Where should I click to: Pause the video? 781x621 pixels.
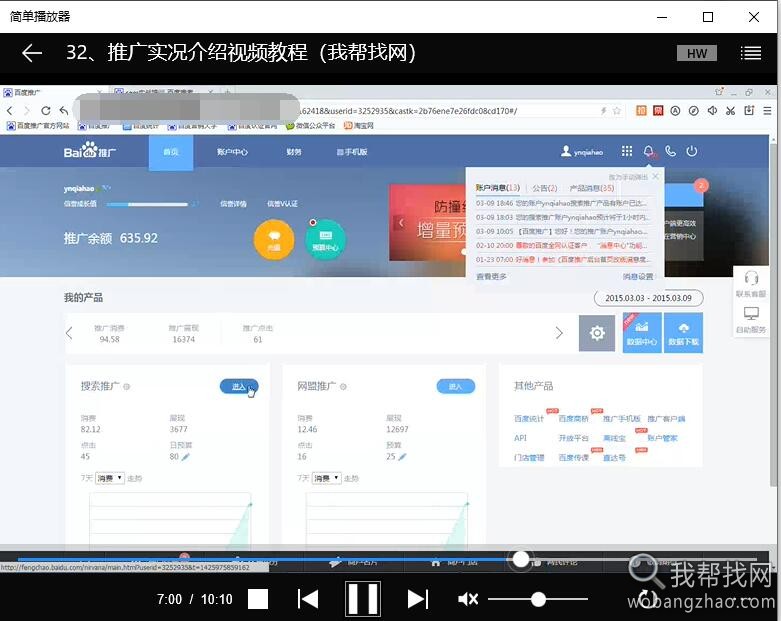click(363, 599)
